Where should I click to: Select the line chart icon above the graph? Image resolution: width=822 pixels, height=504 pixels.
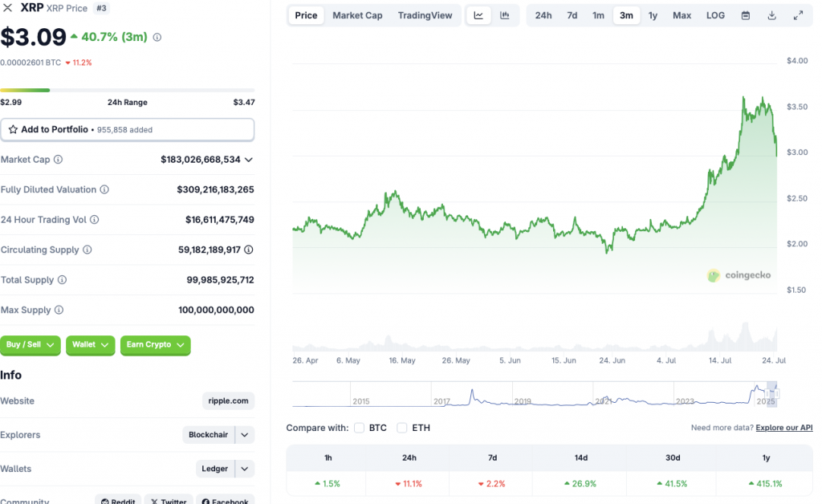[479, 14]
